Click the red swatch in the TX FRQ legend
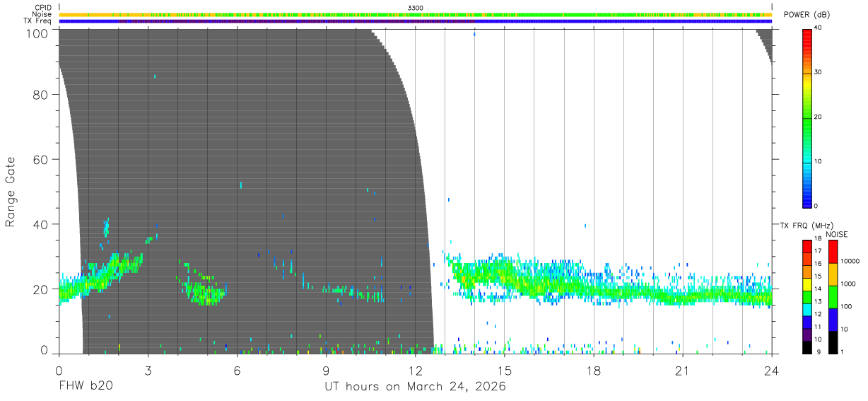The width and height of the screenshot is (868, 401). 807,246
